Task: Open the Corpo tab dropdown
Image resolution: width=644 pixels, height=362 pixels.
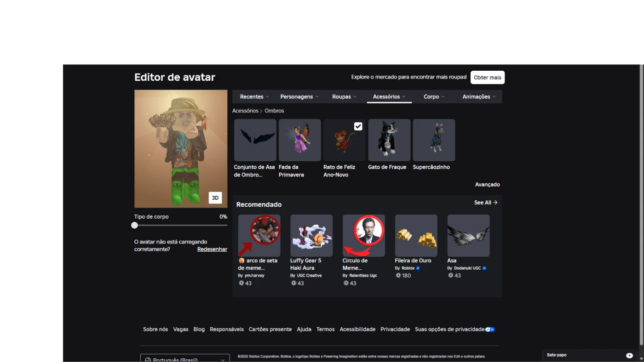Action: pyautogui.click(x=434, y=96)
